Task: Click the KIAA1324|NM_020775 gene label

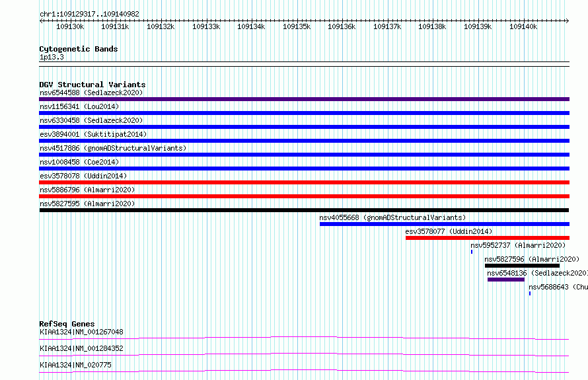Action: coord(75,365)
